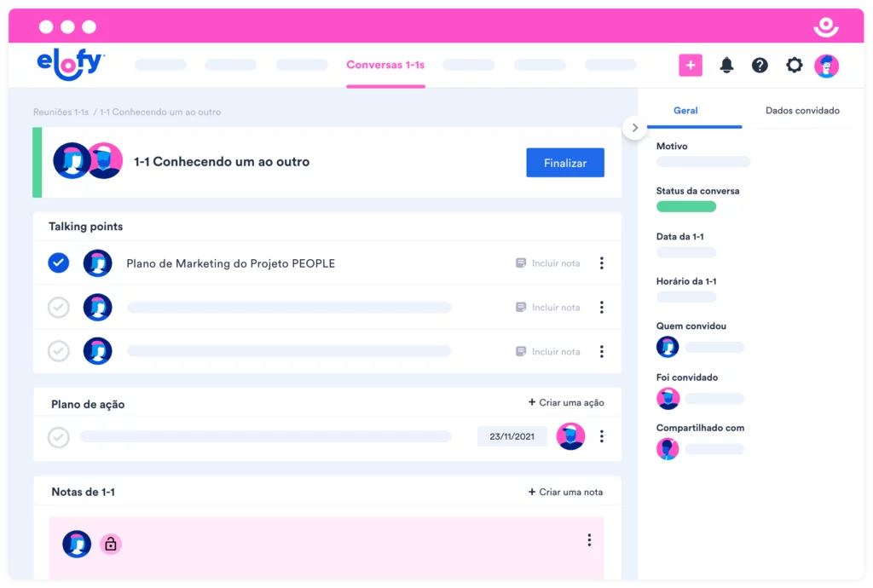Click the green Status da conversa pill
Viewport: 873px width, 588px height.
click(x=686, y=206)
